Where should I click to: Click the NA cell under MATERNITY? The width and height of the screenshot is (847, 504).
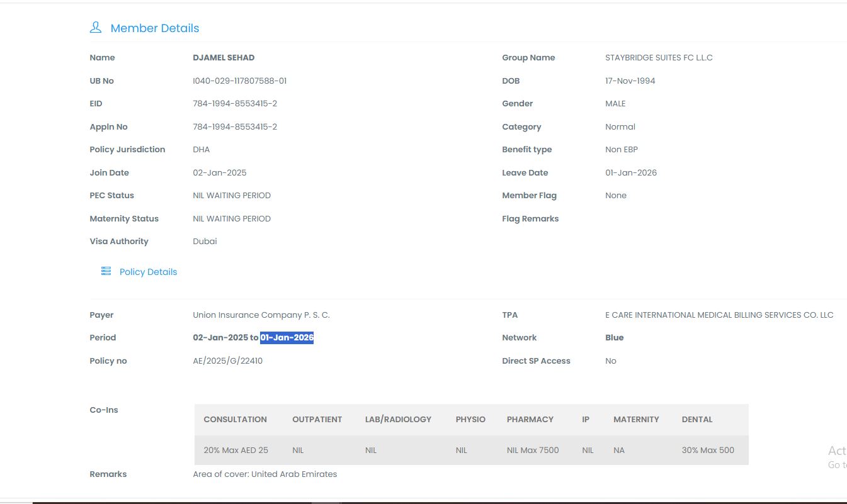tap(619, 451)
